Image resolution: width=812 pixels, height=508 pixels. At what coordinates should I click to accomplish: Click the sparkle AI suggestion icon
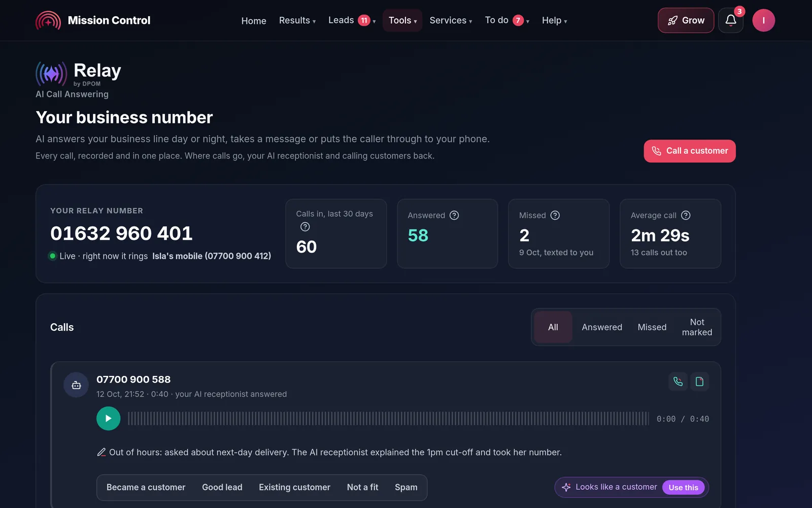point(566,487)
